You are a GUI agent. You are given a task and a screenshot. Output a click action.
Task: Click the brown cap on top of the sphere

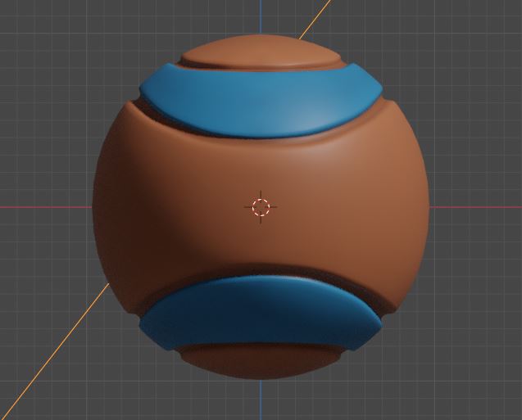[261, 54]
